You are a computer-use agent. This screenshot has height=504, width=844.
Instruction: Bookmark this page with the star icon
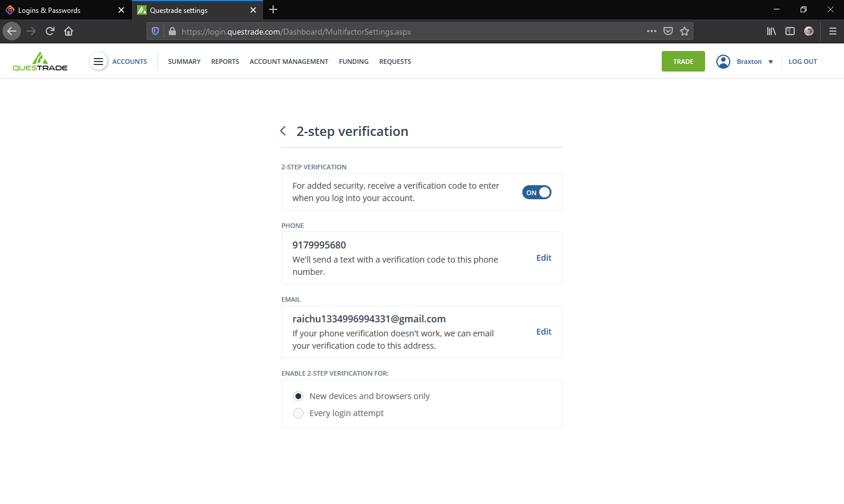(685, 31)
